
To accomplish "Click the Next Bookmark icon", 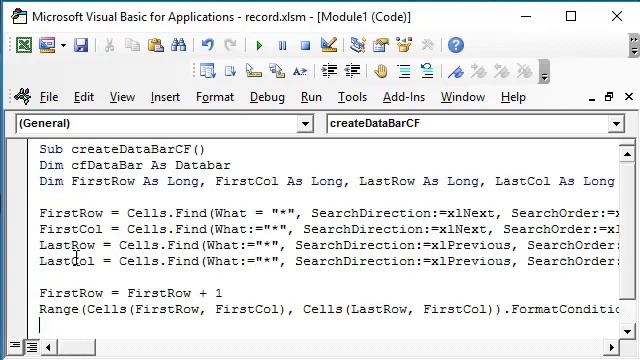I will click(x=478, y=72).
